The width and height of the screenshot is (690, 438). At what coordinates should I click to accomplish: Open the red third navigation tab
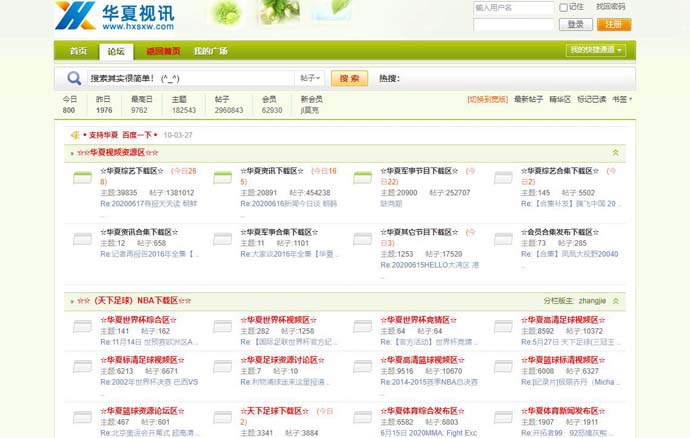[163, 51]
